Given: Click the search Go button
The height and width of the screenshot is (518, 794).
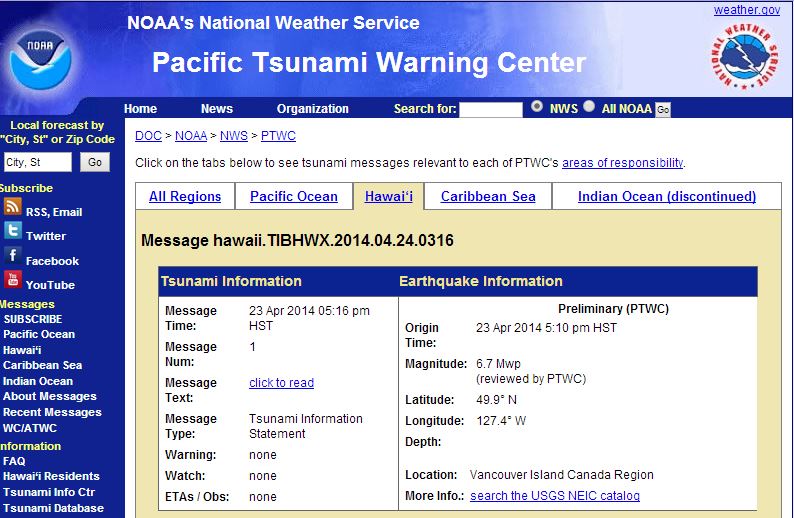Looking at the screenshot, I should click(x=663, y=110).
